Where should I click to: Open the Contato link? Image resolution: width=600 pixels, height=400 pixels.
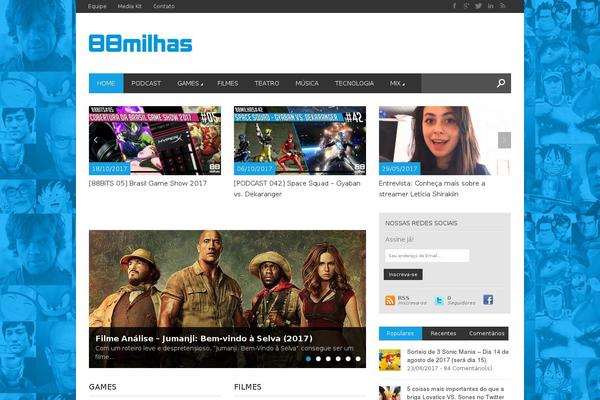[164, 6]
